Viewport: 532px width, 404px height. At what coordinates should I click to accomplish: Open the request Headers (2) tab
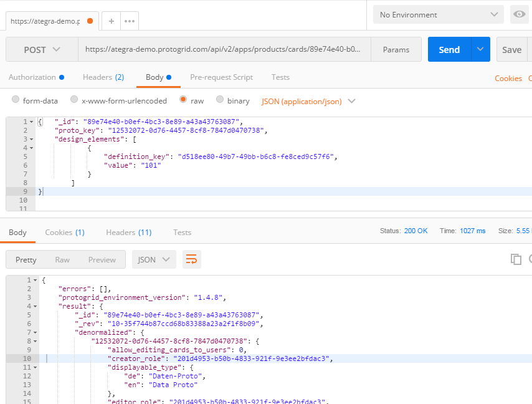point(103,77)
